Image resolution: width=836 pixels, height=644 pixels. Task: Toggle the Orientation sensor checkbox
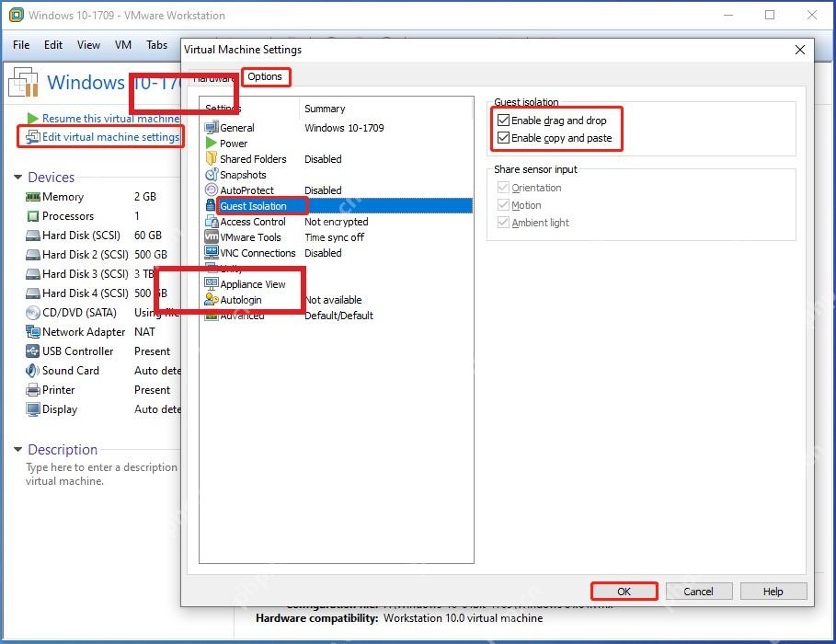503,188
